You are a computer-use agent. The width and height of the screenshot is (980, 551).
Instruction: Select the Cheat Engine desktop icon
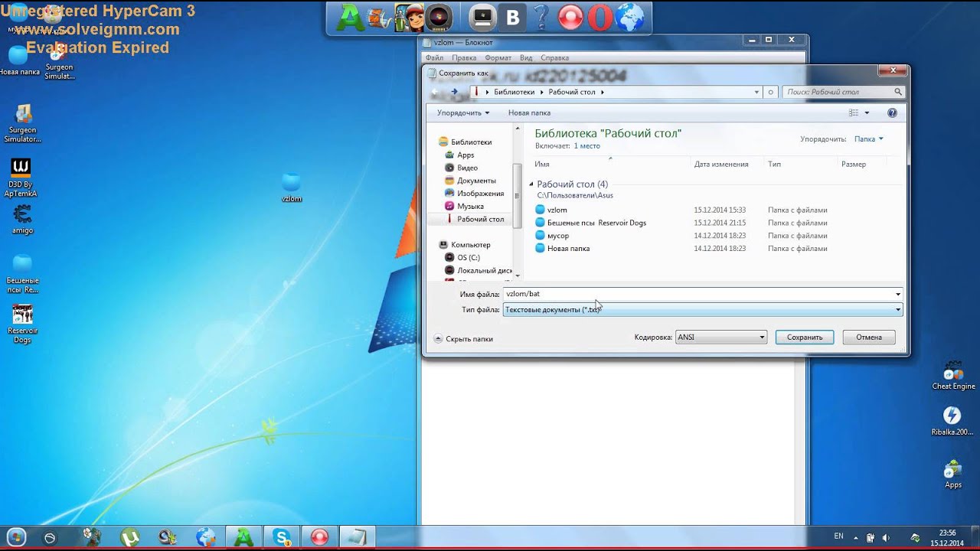pyautogui.click(x=953, y=376)
